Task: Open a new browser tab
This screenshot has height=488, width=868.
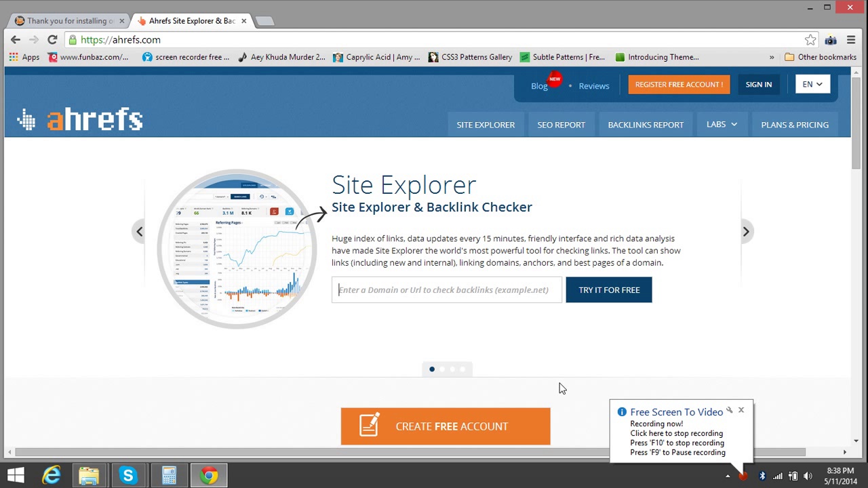Action: tap(265, 21)
